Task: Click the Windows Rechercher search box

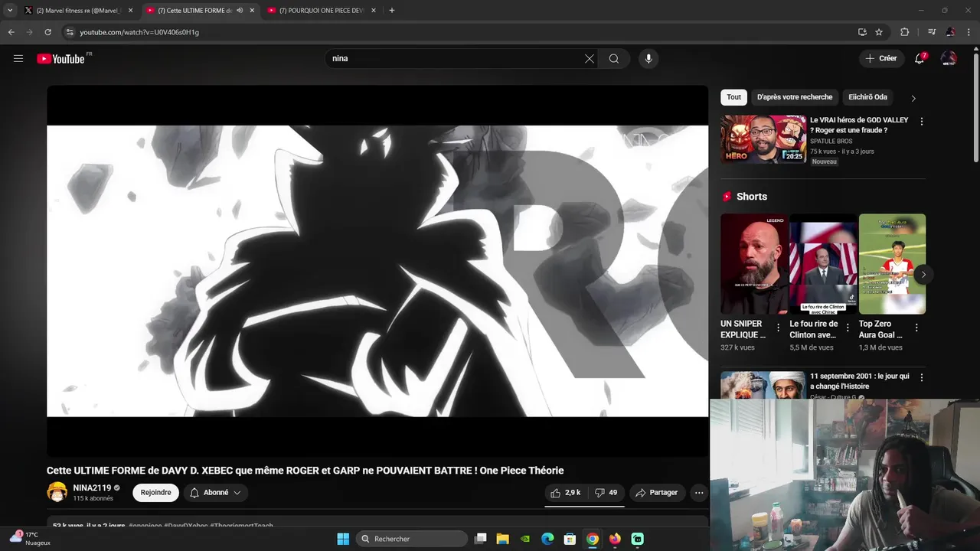Action: pyautogui.click(x=412, y=539)
